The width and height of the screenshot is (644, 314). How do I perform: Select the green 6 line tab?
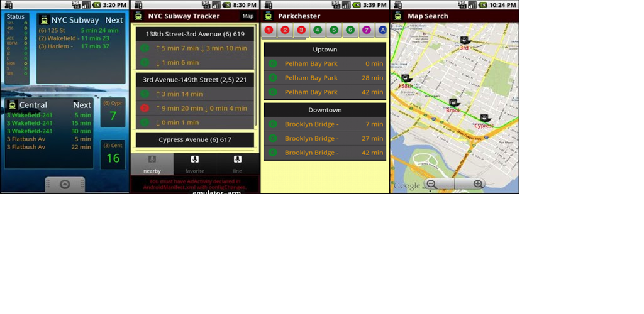coord(350,30)
